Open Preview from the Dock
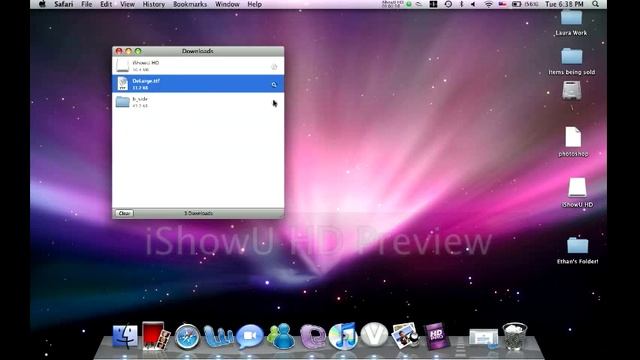Screen dimensions: 640x360 click(x=405, y=336)
